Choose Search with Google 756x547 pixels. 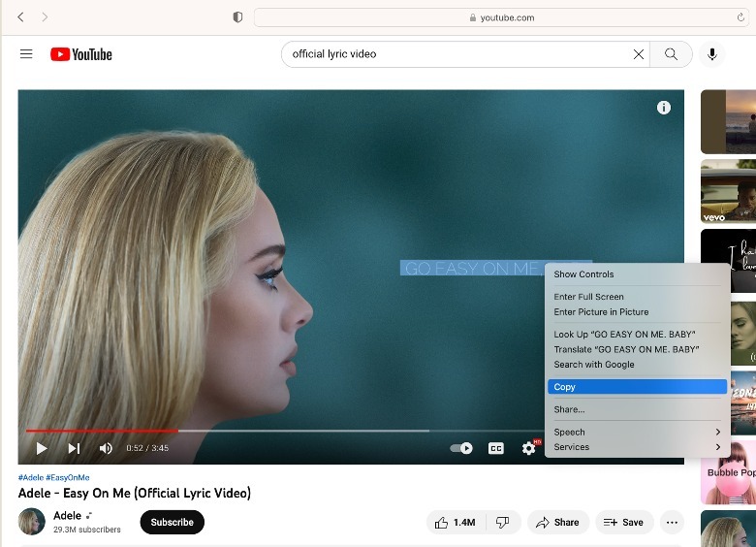[x=637, y=365]
